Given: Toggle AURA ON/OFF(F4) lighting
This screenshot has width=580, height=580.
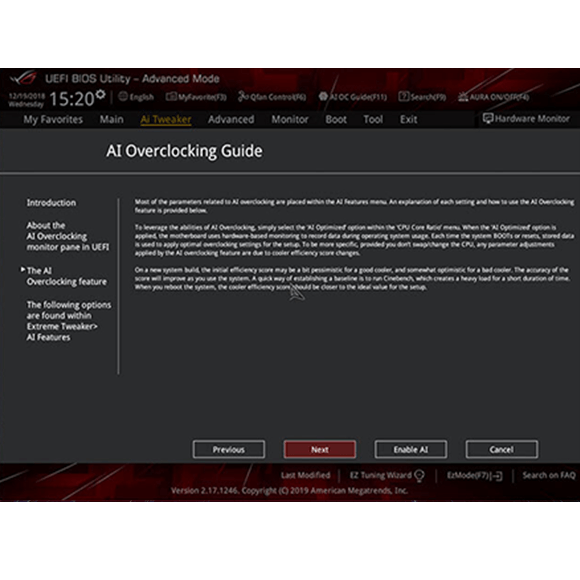Looking at the screenshot, I should click(493, 97).
